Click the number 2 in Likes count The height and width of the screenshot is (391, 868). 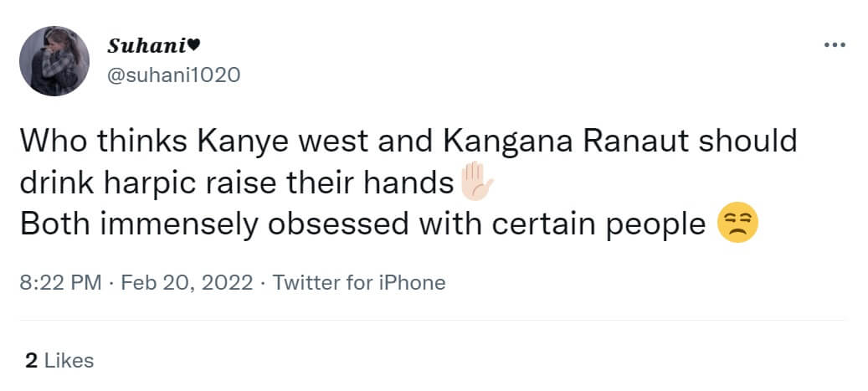point(32,361)
